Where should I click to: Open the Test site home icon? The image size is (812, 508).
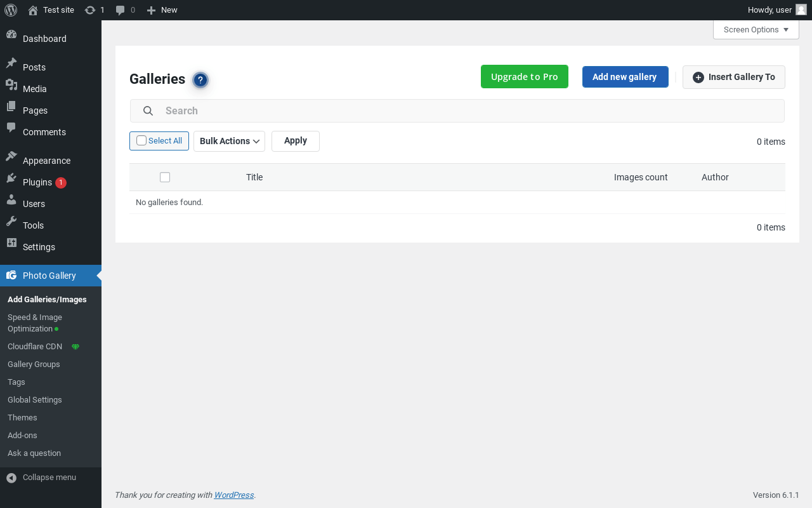33,10
